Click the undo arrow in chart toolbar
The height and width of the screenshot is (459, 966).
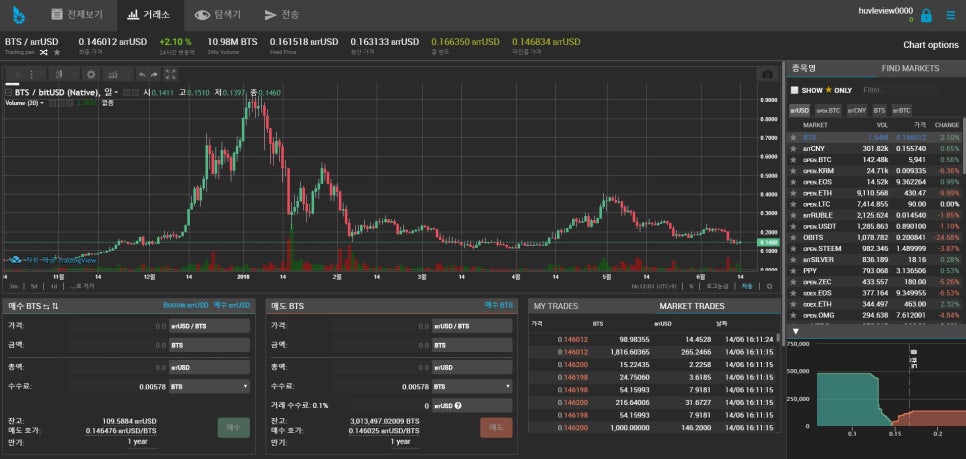coord(141,75)
